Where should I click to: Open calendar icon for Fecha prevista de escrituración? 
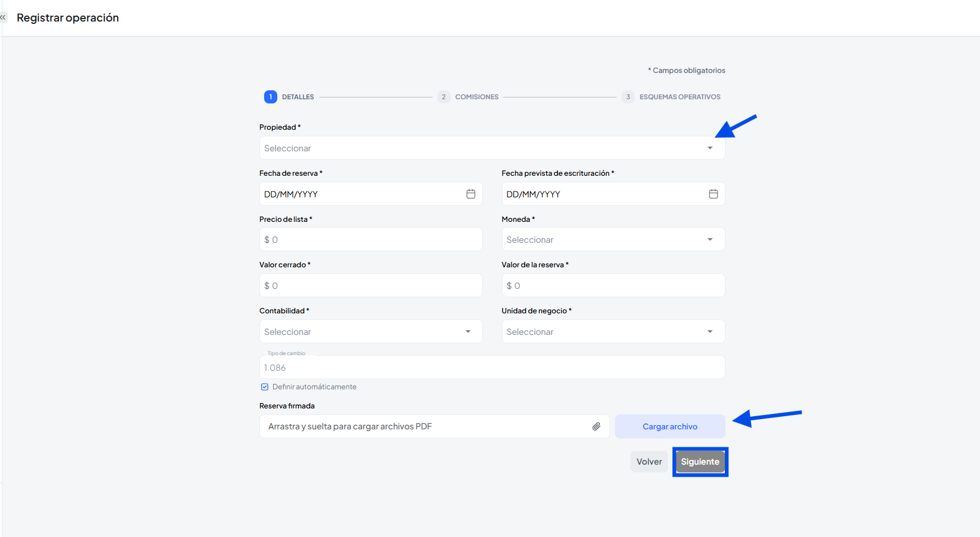(713, 194)
